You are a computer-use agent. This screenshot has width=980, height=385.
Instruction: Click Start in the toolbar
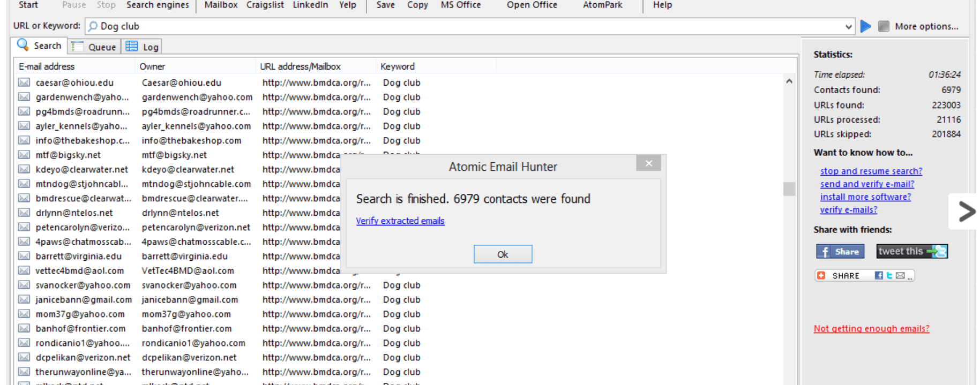28,5
